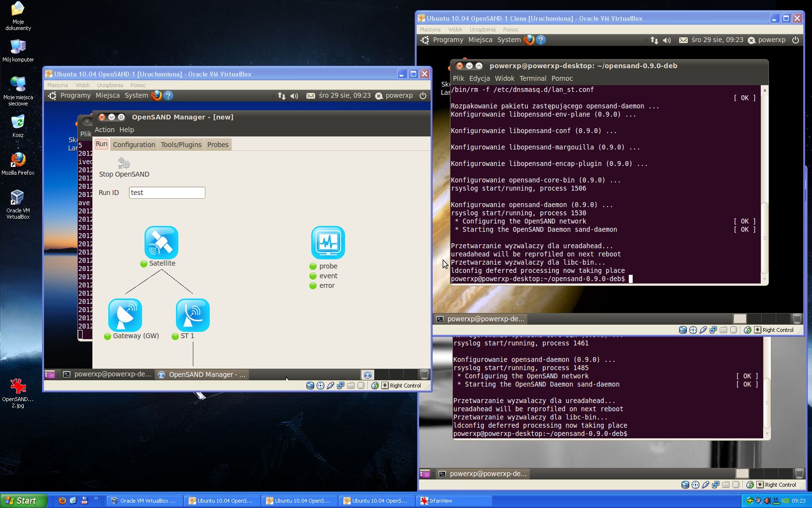
Task: Click show desktop icon in OpenSAND-1 bottom panel
Action: [49, 374]
